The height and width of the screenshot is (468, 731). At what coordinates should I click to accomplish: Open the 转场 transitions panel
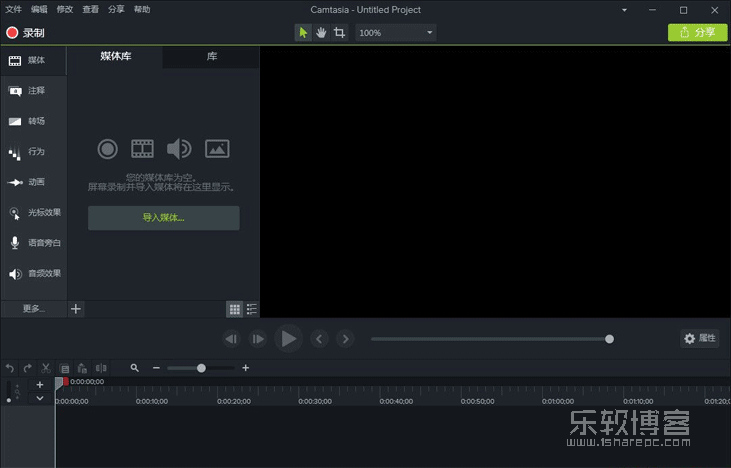[x=34, y=121]
